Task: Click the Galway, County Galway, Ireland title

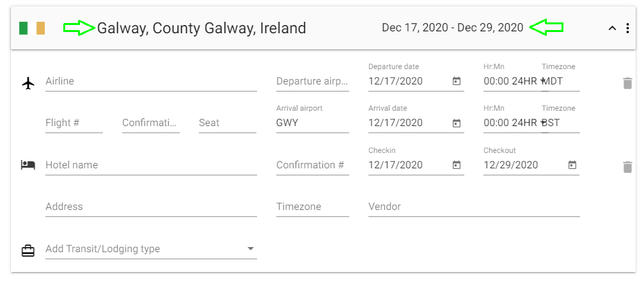Action: click(201, 28)
